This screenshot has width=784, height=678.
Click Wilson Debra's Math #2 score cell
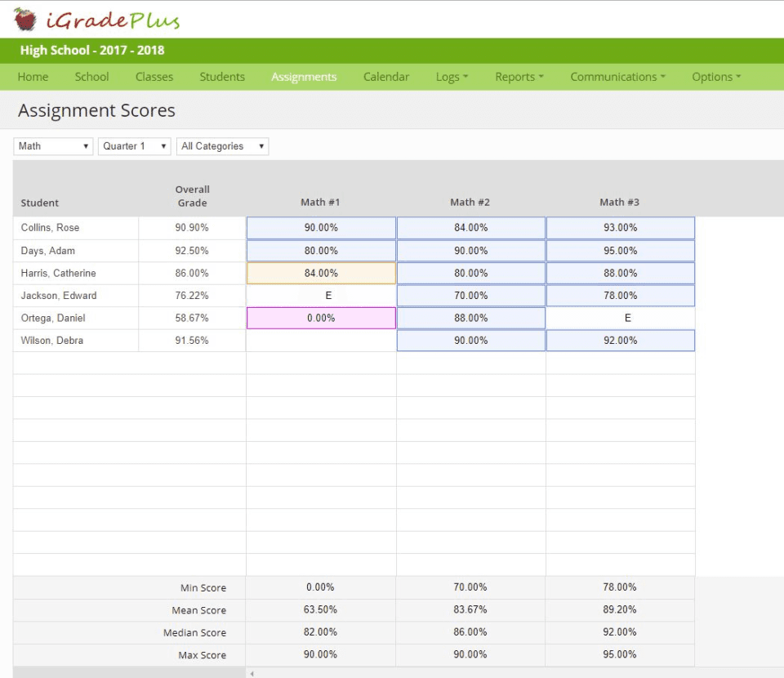pos(470,340)
